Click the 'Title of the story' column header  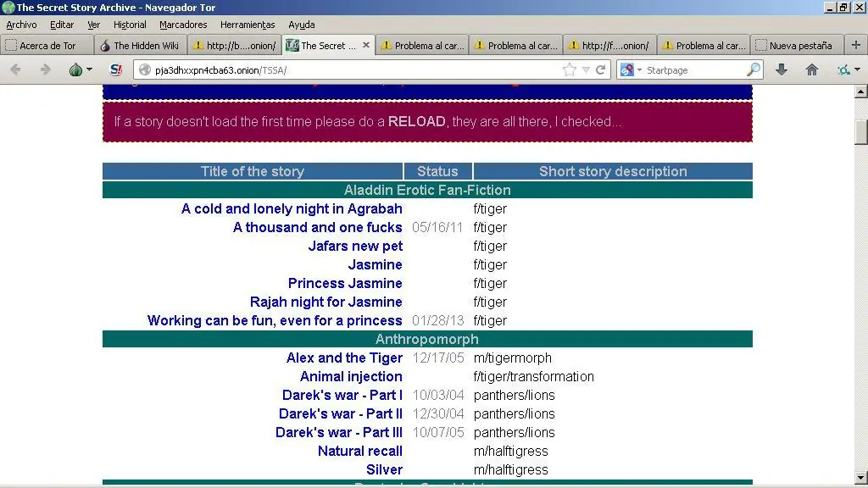(253, 171)
